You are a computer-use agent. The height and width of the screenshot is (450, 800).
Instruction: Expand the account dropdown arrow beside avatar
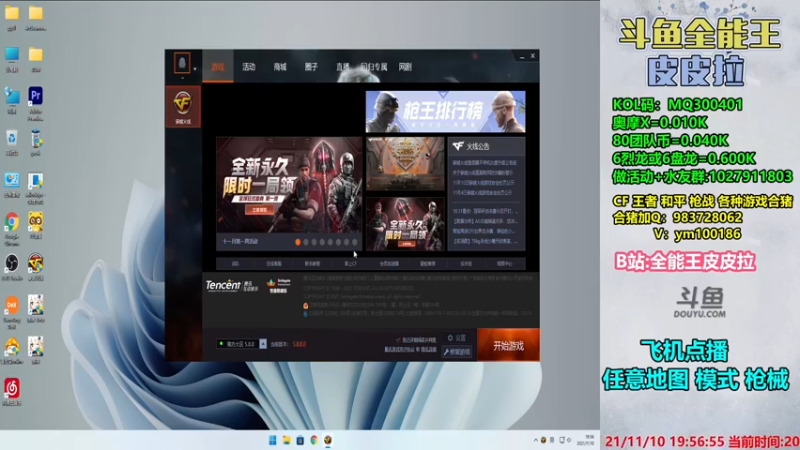click(x=195, y=69)
